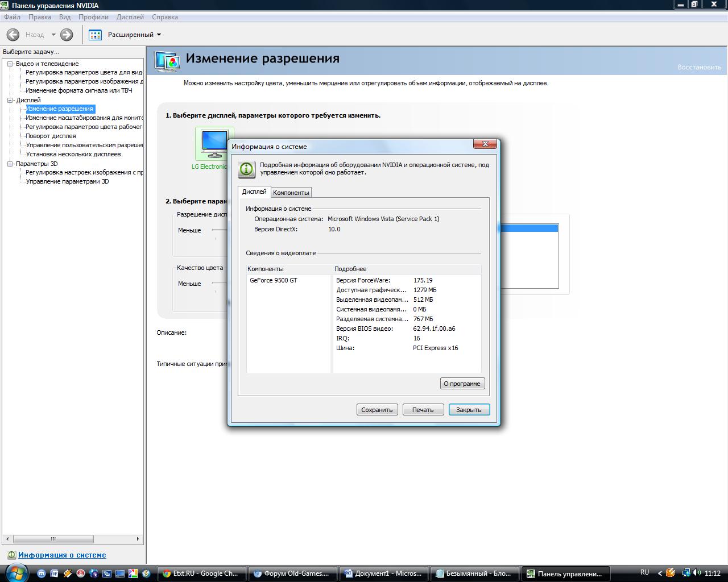
Task: Click the Компоненты column header
Action: (289, 269)
